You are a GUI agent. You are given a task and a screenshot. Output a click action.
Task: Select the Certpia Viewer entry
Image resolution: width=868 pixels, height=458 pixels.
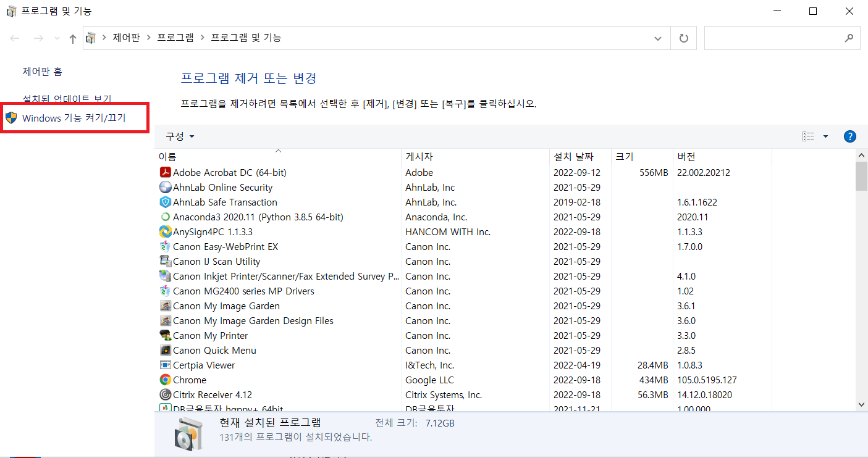[x=204, y=365]
